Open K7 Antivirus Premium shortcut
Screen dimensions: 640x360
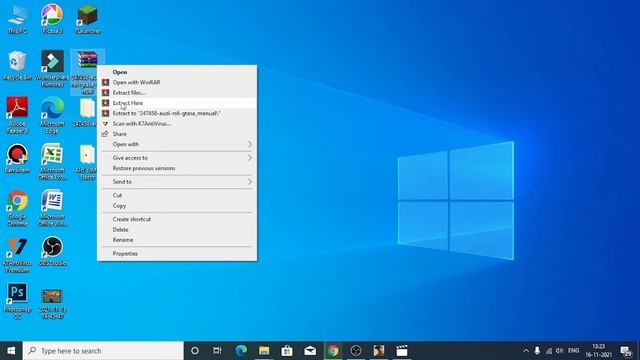click(17, 255)
